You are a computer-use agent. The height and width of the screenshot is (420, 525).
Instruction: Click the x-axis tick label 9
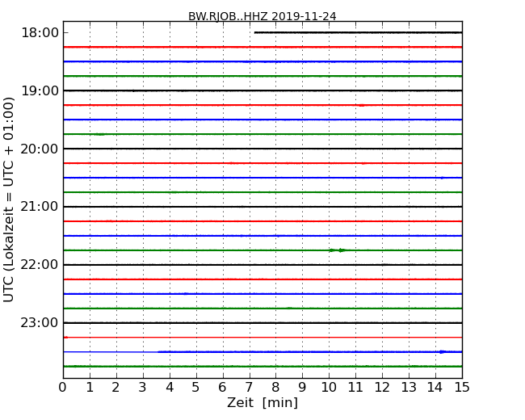[302, 387]
